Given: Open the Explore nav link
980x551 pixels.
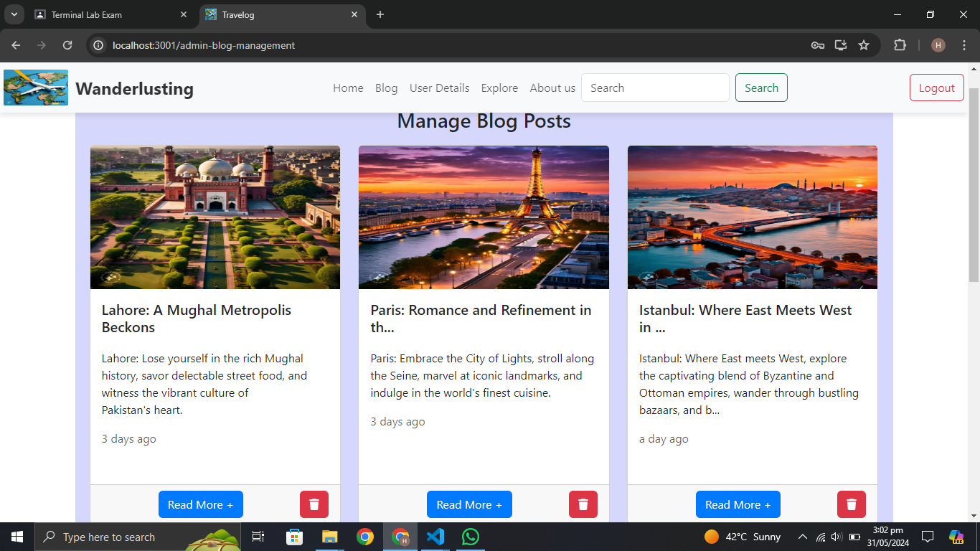Looking at the screenshot, I should click(x=499, y=88).
